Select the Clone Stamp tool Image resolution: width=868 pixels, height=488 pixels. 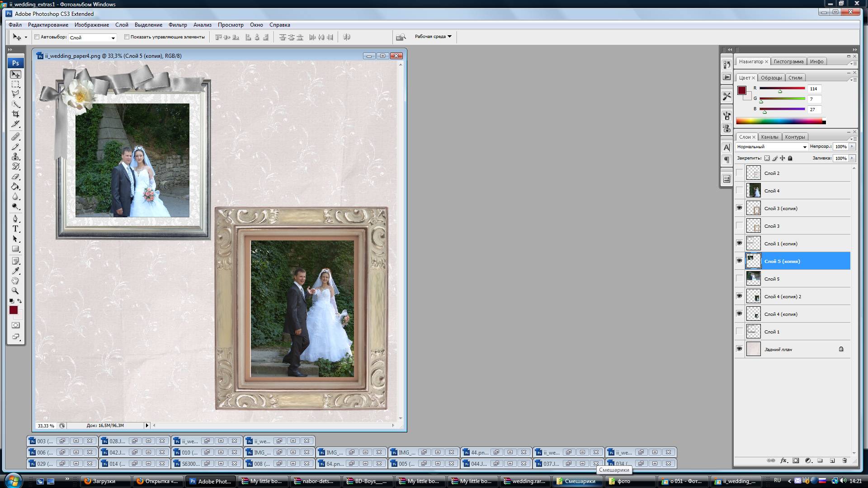(x=15, y=156)
